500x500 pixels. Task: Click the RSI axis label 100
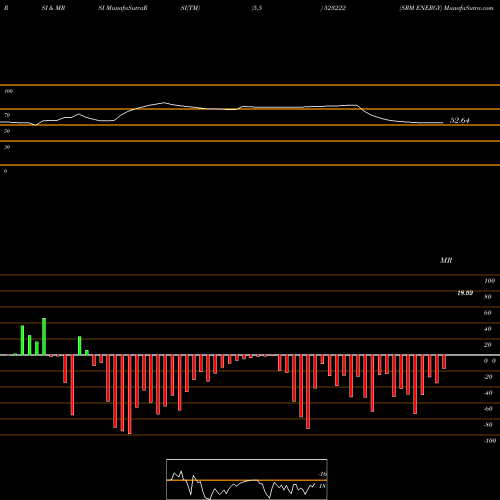[x=8, y=91]
